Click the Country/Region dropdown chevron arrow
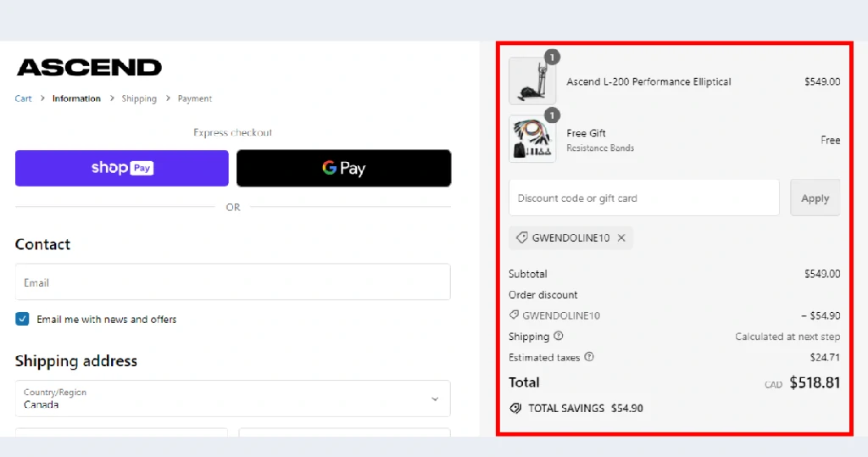 pyautogui.click(x=435, y=398)
